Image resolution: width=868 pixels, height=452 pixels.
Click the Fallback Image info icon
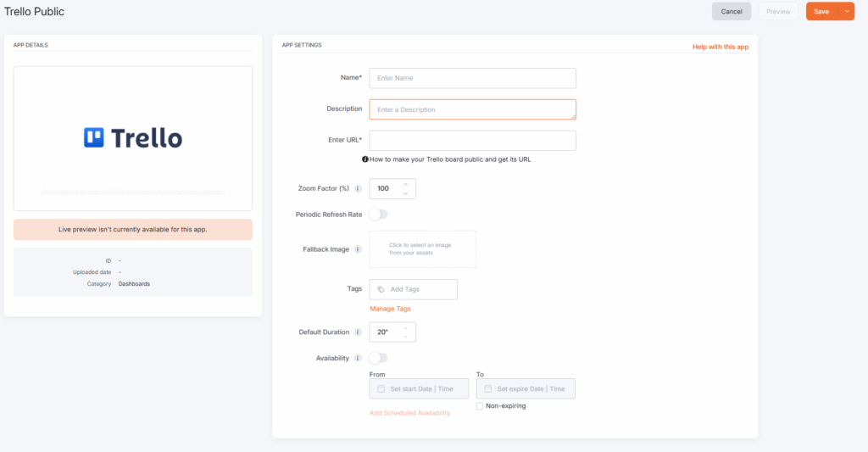click(359, 250)
